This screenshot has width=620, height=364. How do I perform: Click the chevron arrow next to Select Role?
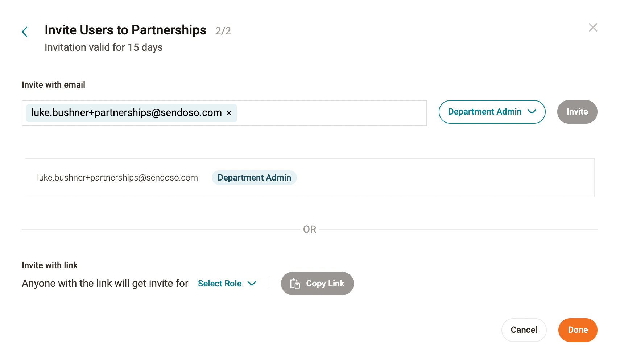point(252,284)
